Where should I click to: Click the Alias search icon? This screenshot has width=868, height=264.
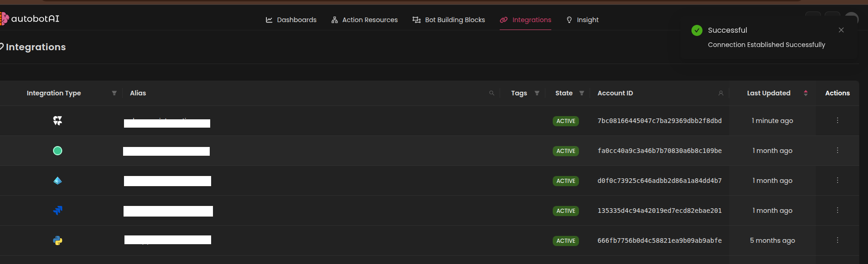tap(491, 93)
